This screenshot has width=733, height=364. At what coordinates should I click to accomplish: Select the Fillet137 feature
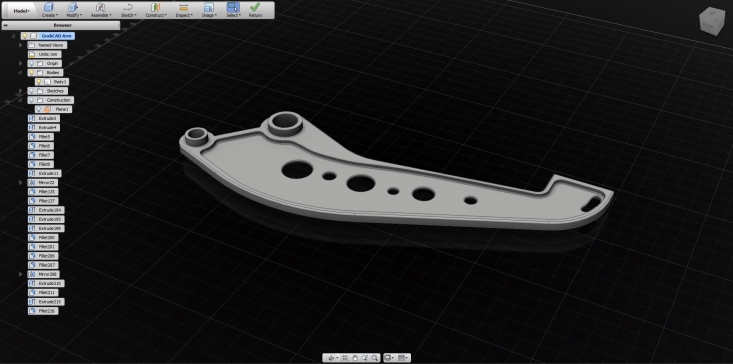tap(43, 200)
